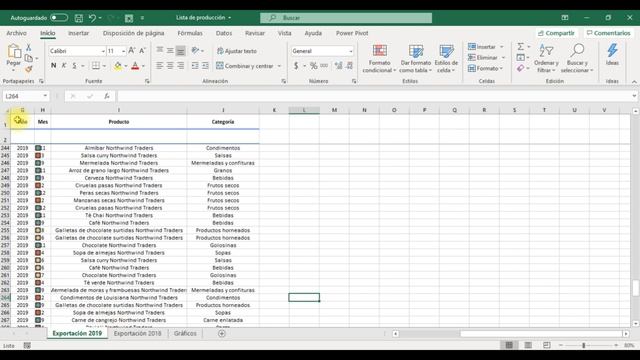Screen dimensions: 640x360
Task: Click the Comentarios button
Action: coord(608,33)
